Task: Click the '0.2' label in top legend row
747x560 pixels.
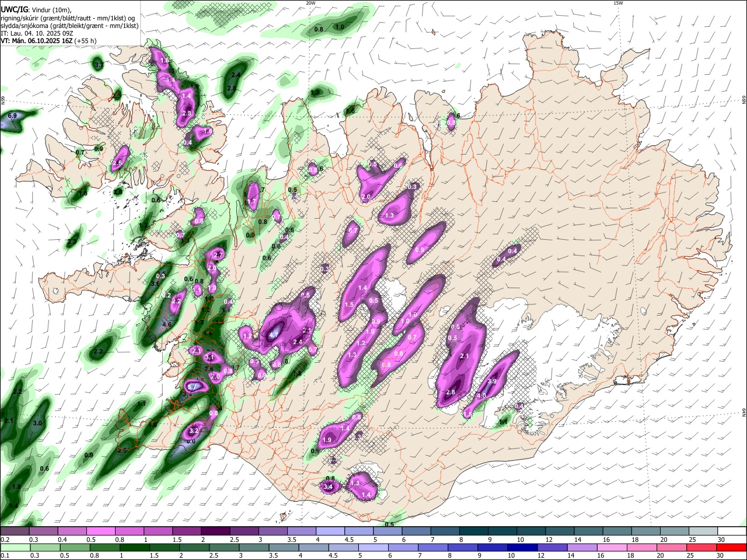Action: (x=5, y=540)
